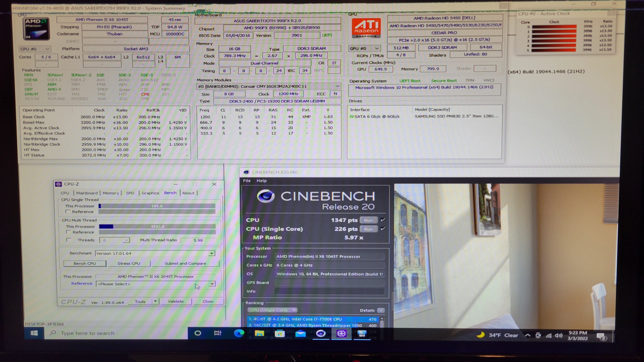Click the single thread score bar showing 191.0
Image resolution: width=644 pixels, height=362 pixels.
tap(157, 206)
